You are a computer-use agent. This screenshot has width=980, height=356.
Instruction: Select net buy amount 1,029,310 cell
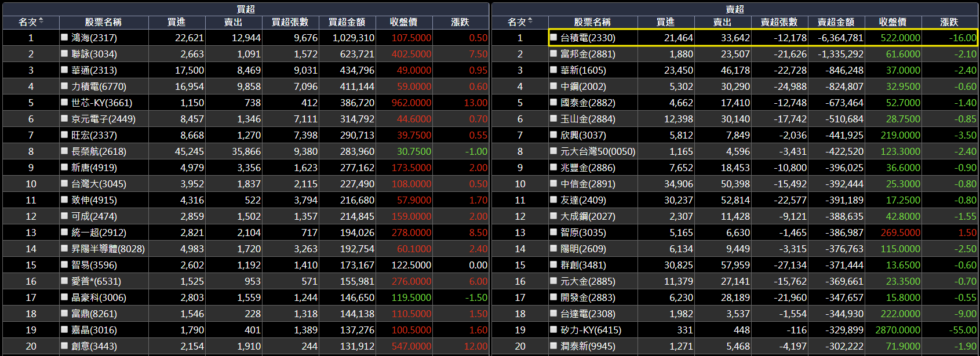point(347,38)
